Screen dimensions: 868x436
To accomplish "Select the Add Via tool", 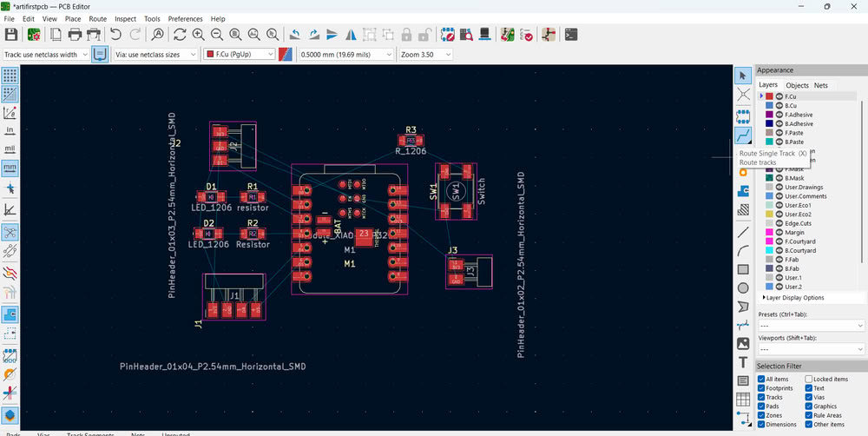I will [x=743, y=172].
